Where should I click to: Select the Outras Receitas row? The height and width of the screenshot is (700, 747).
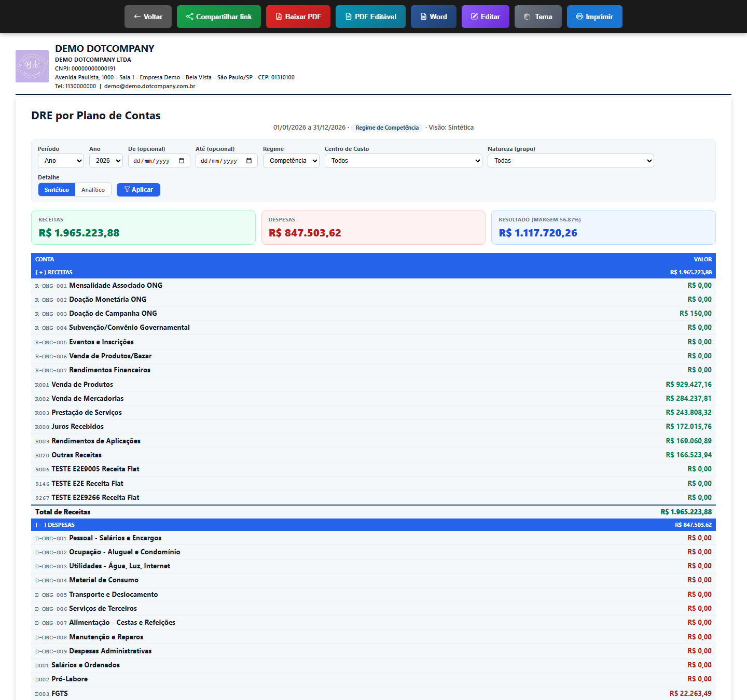374,455
